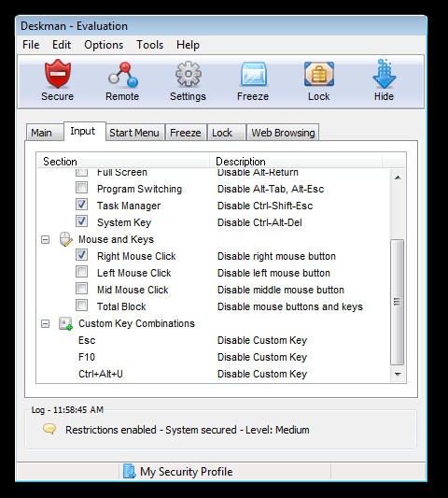
Task: Switch to the Web Browsing tab
Action: 283,133
